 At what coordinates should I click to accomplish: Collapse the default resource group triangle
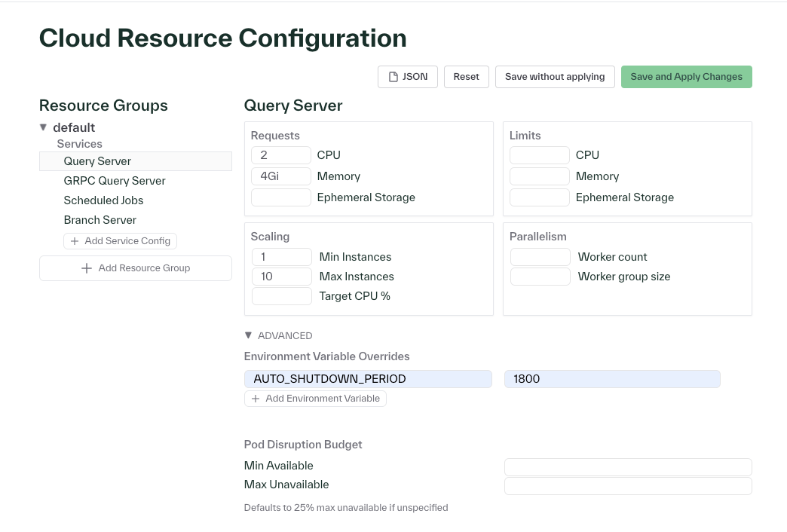[44, 127]
